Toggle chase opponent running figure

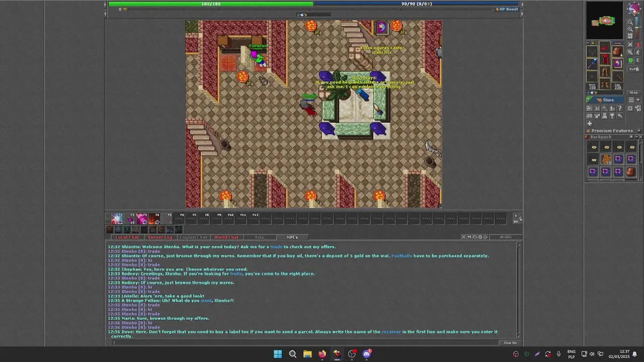pyautogui.click(x=638, y=52)
